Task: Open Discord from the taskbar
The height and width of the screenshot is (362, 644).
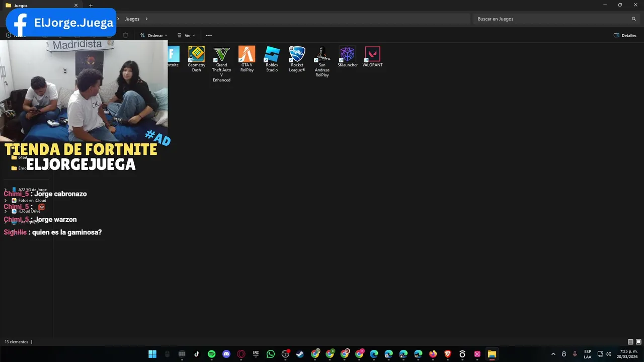Action: point(226,354)
